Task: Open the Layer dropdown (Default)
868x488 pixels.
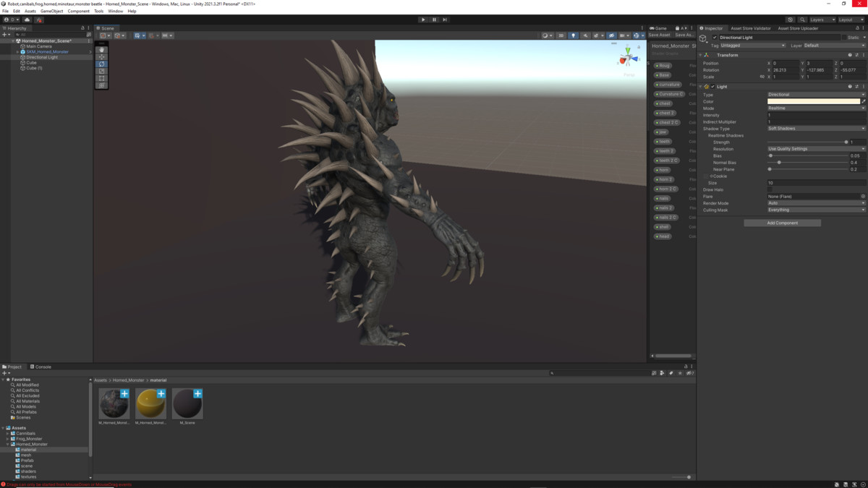Action: [x=833, y=46]
